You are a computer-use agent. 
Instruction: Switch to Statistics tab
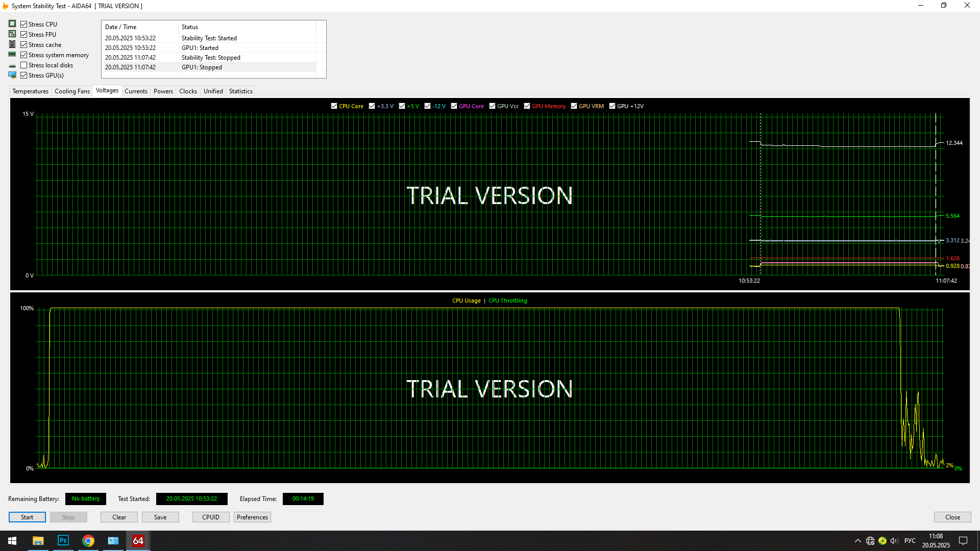(241, 91)
